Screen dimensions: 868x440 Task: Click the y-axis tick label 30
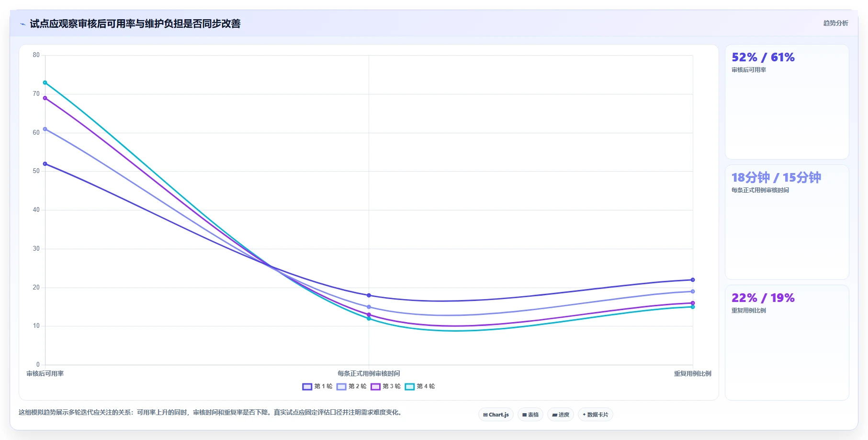[36, 249]
